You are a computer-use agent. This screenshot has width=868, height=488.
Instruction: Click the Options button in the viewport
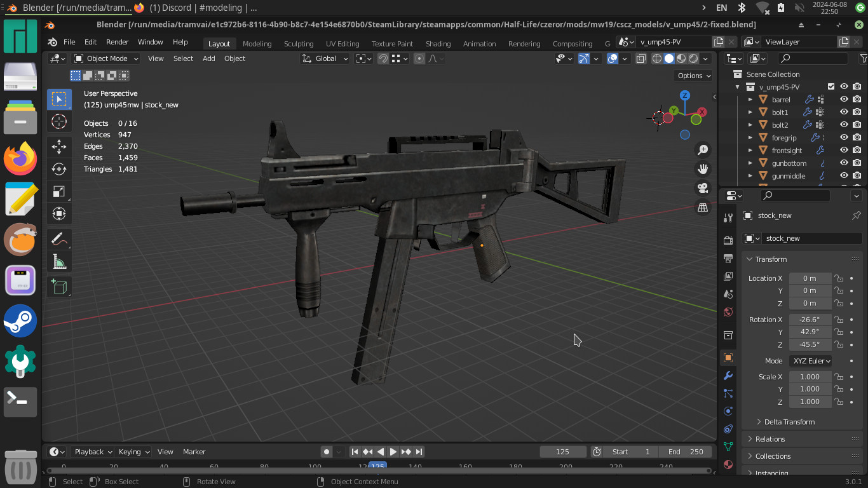coord(692,76)
